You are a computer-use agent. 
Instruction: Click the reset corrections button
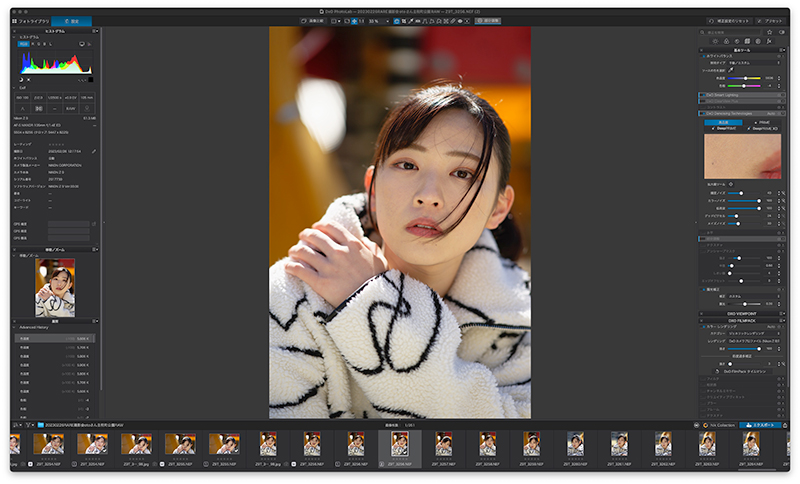(728, 21)
